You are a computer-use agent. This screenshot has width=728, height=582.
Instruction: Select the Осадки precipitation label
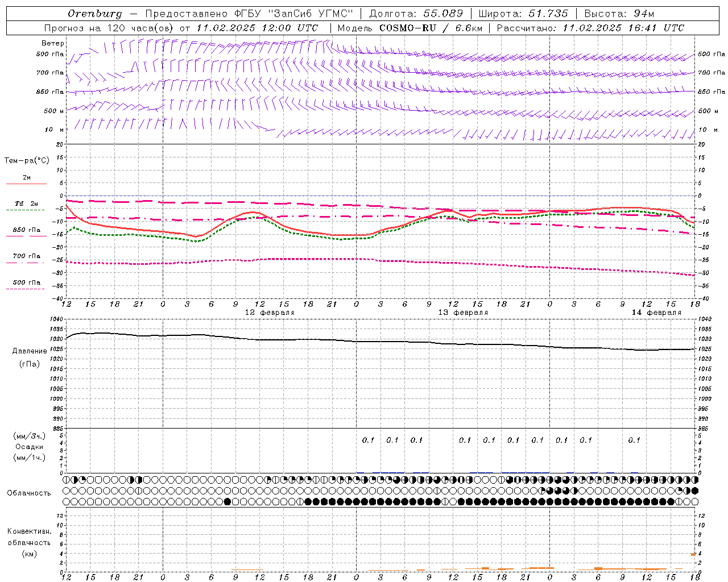pos(30,447)
